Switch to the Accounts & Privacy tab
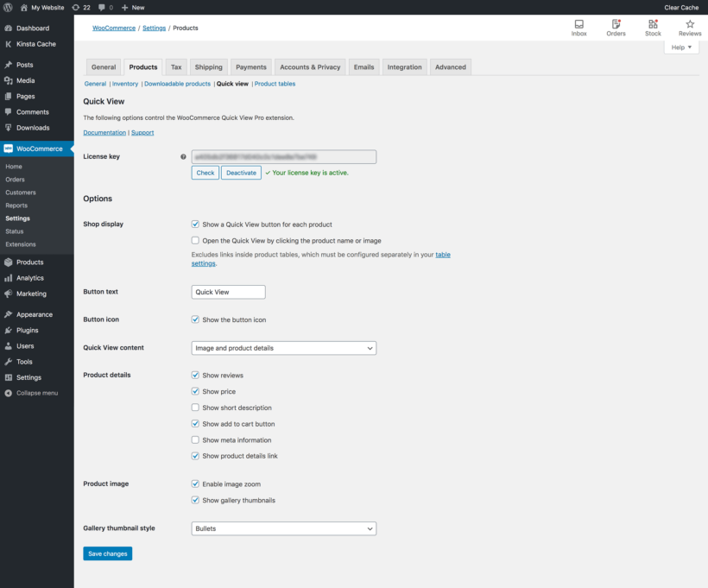Image resolution: width=708 pixels, height=588 pixels. pyautogui.click(x=310, y=66)
